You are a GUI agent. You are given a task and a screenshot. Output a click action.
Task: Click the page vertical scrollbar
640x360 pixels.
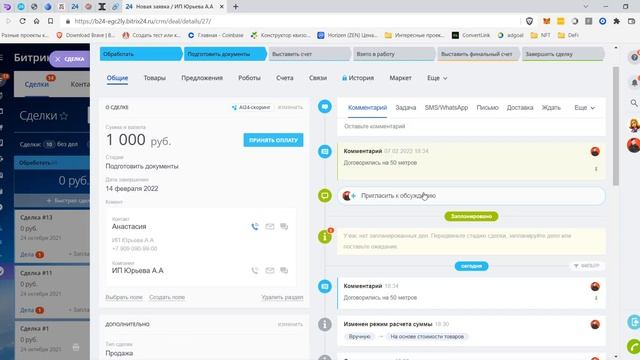(616, 126)
